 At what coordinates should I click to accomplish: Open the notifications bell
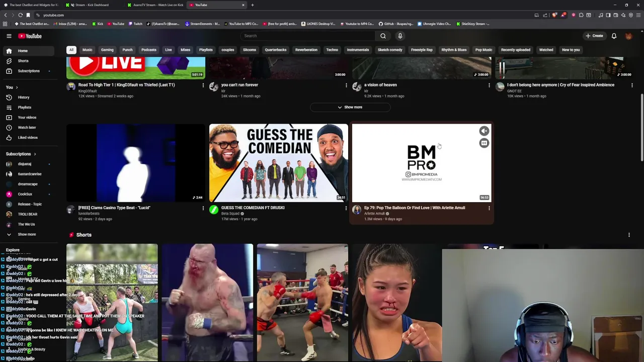(614, 36)
